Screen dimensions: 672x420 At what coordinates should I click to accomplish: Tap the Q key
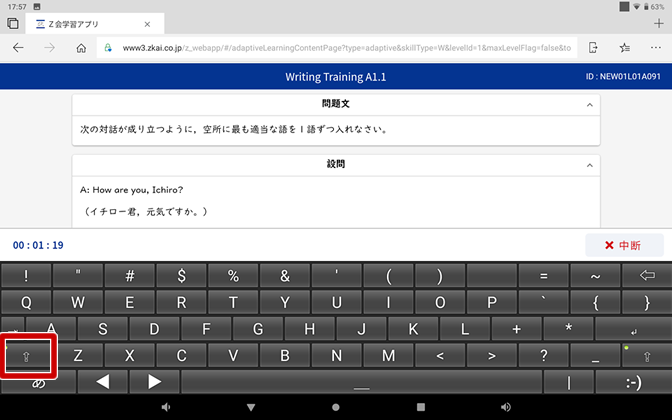26,303
